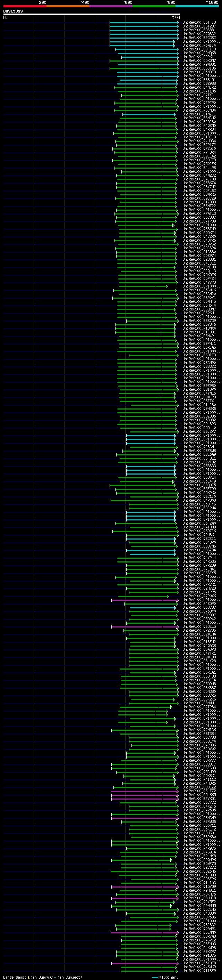Select the UniRef100_C1MZ71 label
This screenshot has width=222, height=980.
(199, 114)
